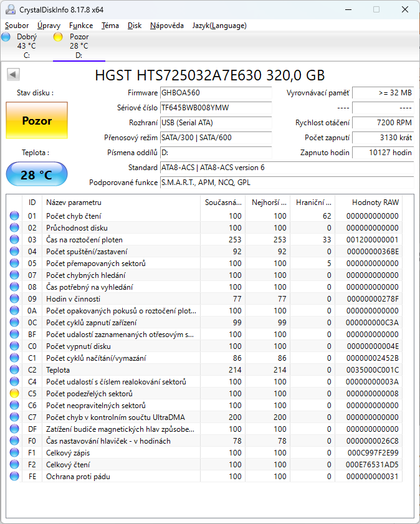The height and width of the screenshot is (524, 420).
Task: Click status dot for C0 Počet vypnutí disku
Action: pyautogui.click(x=14, y=346)
